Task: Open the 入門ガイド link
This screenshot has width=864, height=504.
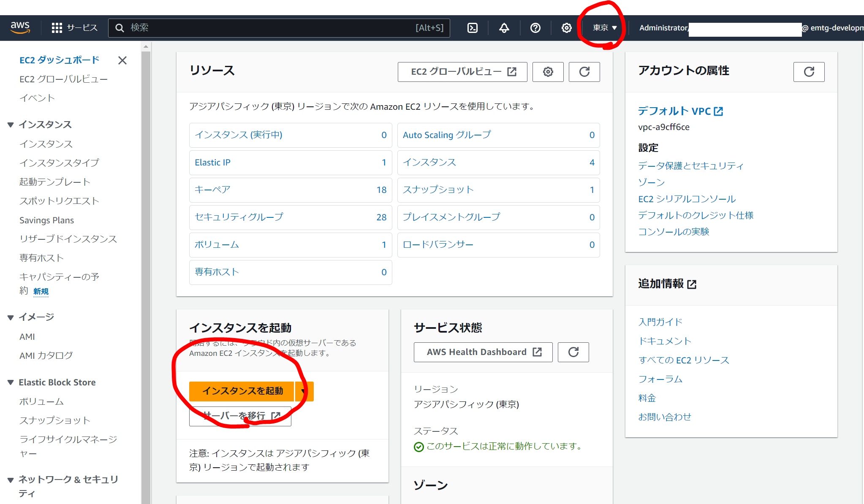Action: tap(660, 322)
